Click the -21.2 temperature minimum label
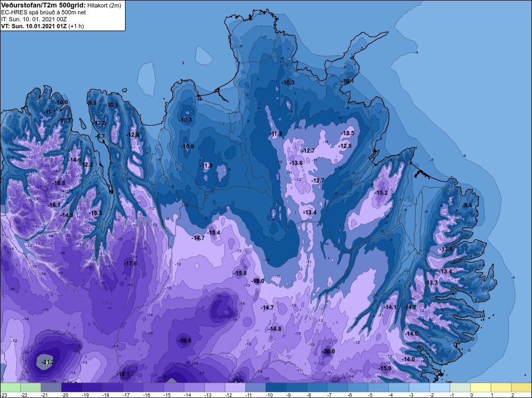The image size is (532, 398). point(47,362)
